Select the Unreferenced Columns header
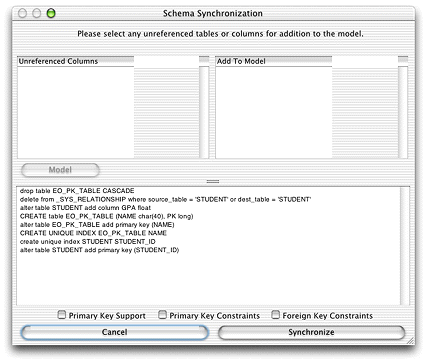427x364 pixels. (x=76, y=61)
